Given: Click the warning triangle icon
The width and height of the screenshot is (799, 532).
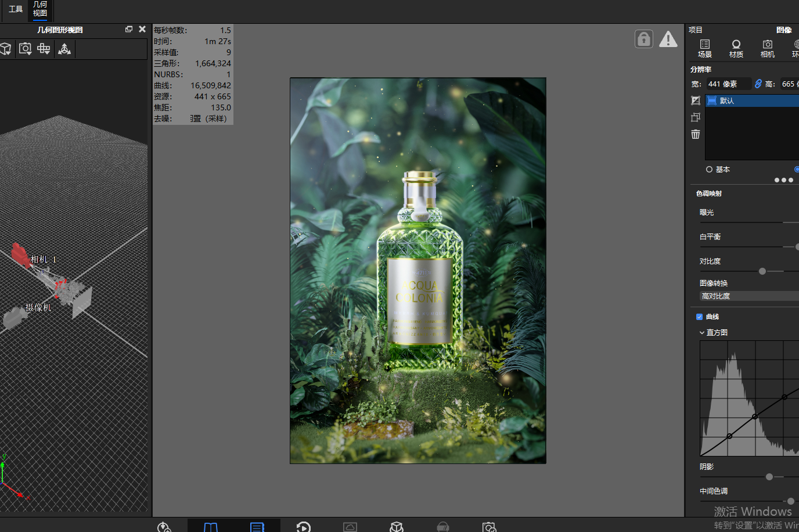Looking at the screenshot, I should [x=668, y=39].
